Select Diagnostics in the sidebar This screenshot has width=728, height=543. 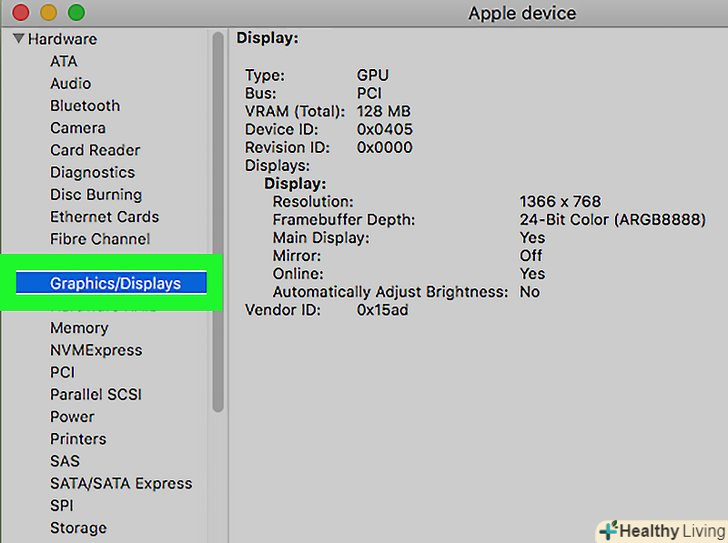tap(92, 172)
